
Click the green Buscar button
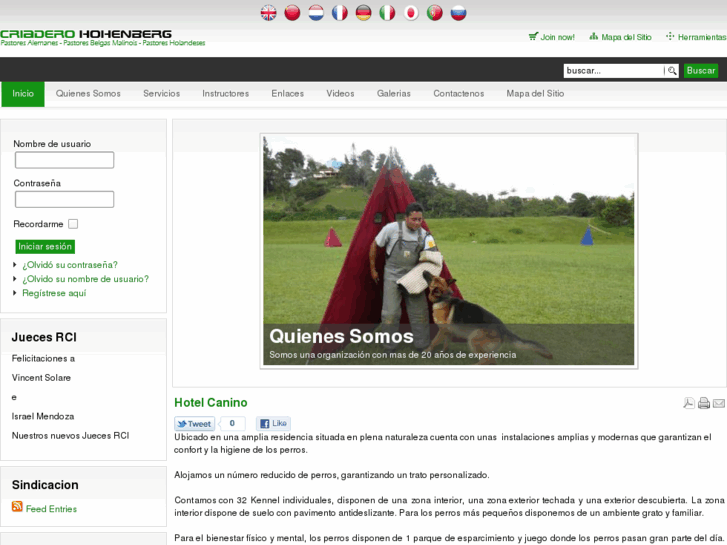701,71
